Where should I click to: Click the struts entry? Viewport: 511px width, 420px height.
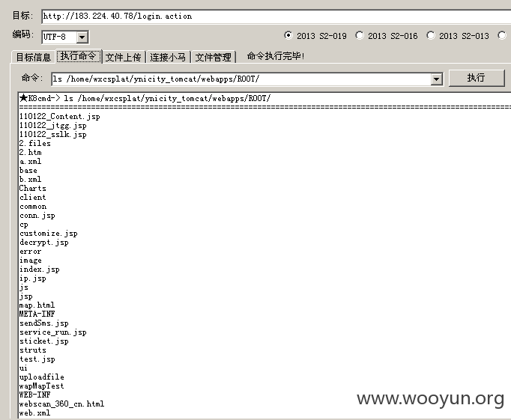[32, 350]
